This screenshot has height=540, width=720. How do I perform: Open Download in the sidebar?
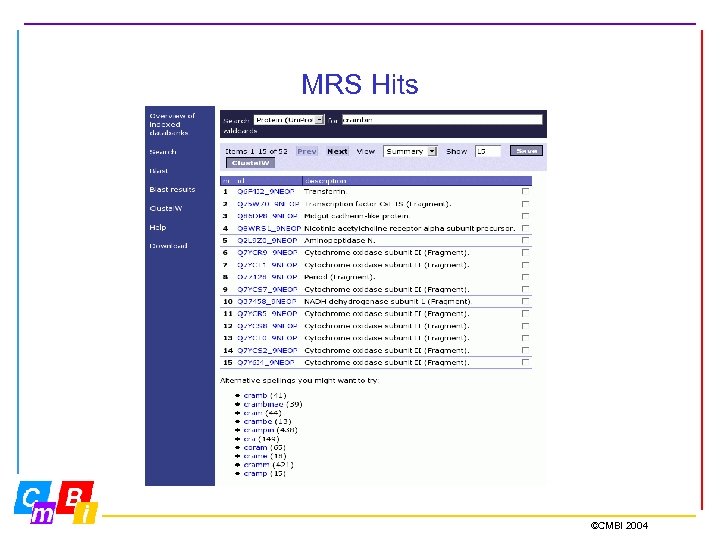[168, 246]
